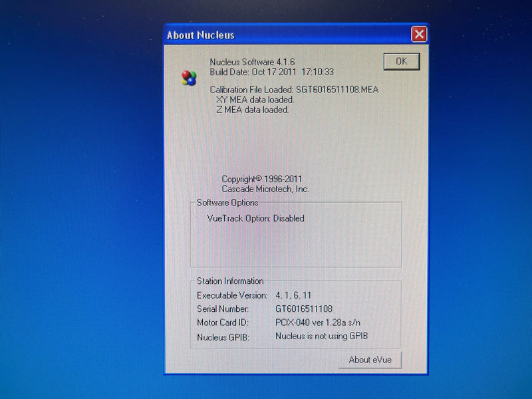Click the VueTrack Option: Disabled text
The height and width of the screenshot is (399, 532).
[x=255, y=218]
